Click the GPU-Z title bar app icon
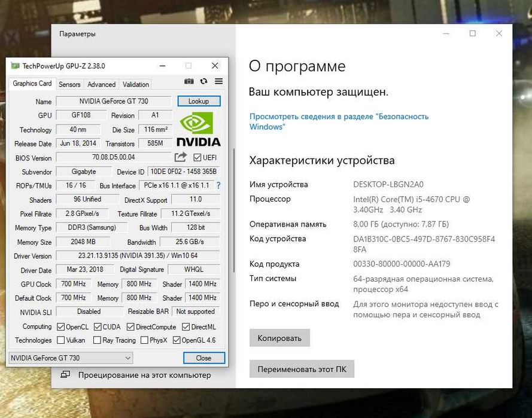The width and height of the screenshot is (532, 418). [16, 65]
